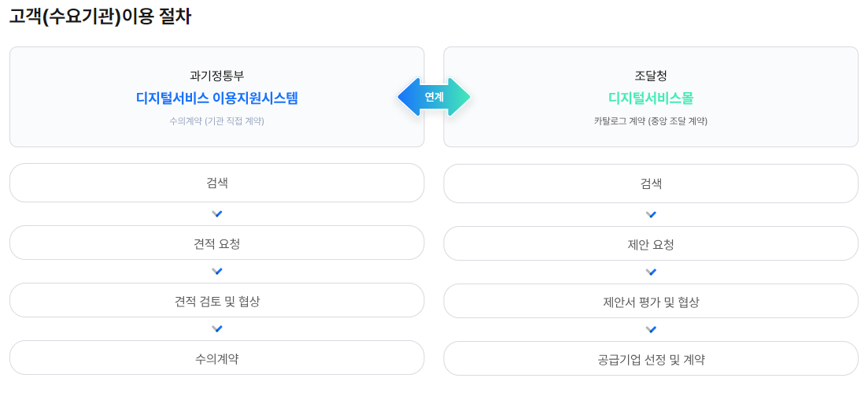Image resolution: width=868 pixels, height=393 pixels.
Task: Select the 견적 요청 step
Action: (217, 243)
